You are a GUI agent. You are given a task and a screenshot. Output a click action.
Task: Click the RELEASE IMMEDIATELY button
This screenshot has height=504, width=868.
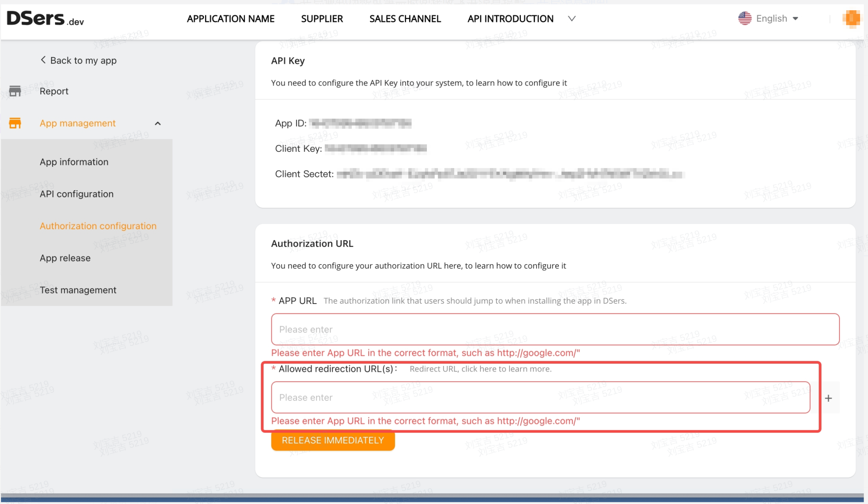[x=332, y=440]
